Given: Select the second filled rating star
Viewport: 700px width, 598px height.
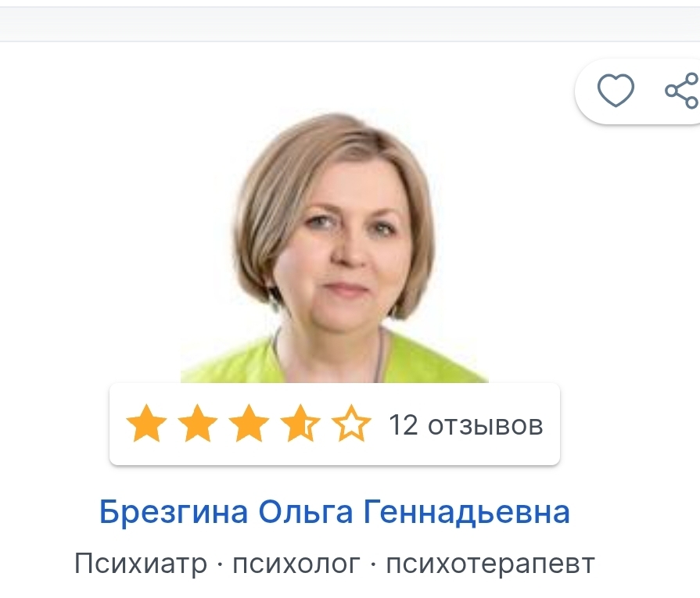Looking at the screenshot, I should tap(198, 424).
